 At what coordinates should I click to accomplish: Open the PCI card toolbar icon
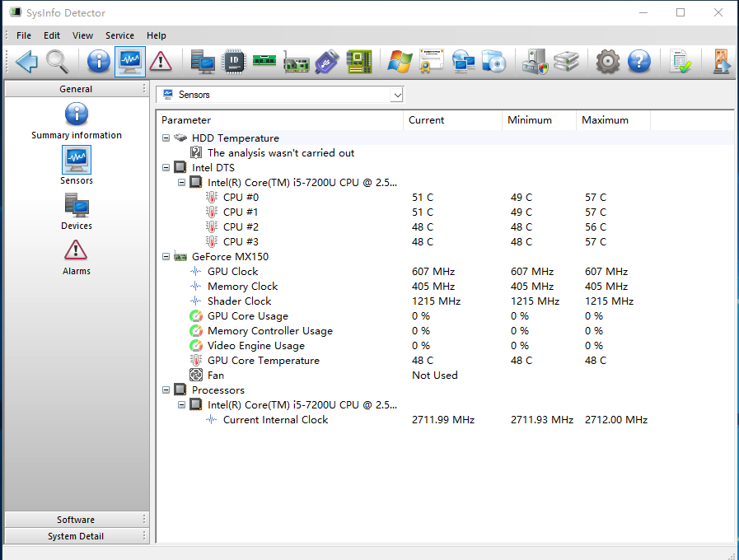296,63
